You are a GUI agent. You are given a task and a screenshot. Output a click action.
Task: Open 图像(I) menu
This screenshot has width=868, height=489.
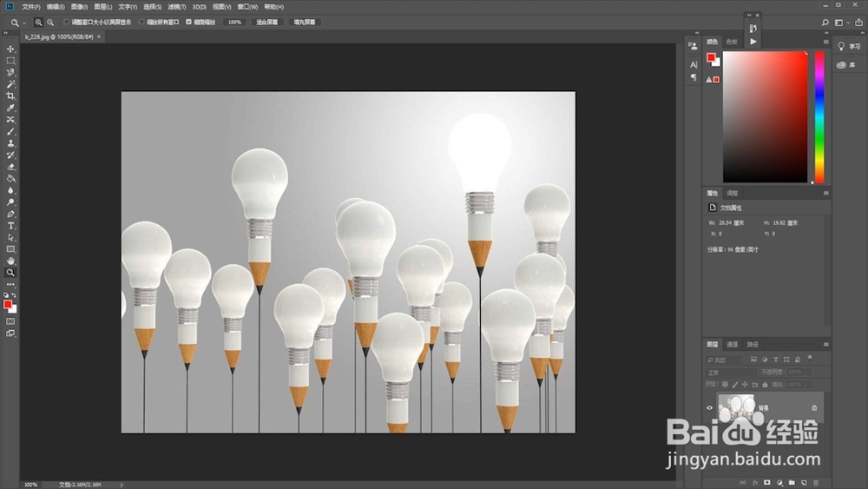click(79, 7)
